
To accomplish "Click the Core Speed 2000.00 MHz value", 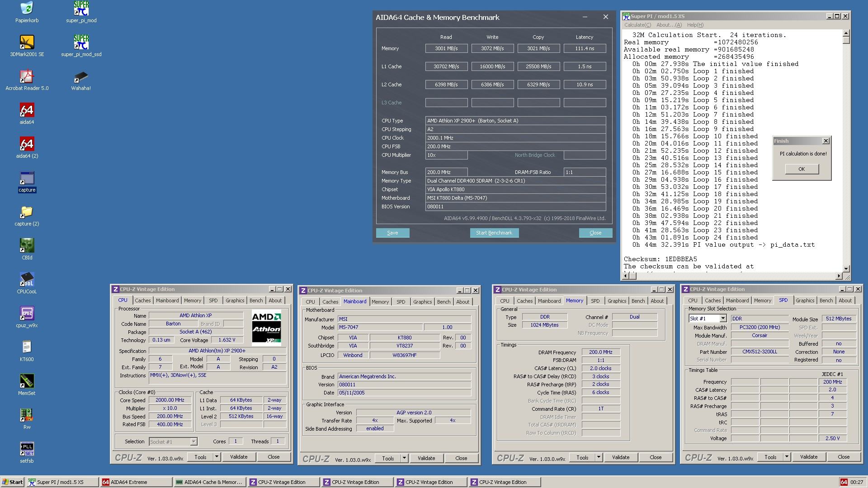I will tap(170, 400).
